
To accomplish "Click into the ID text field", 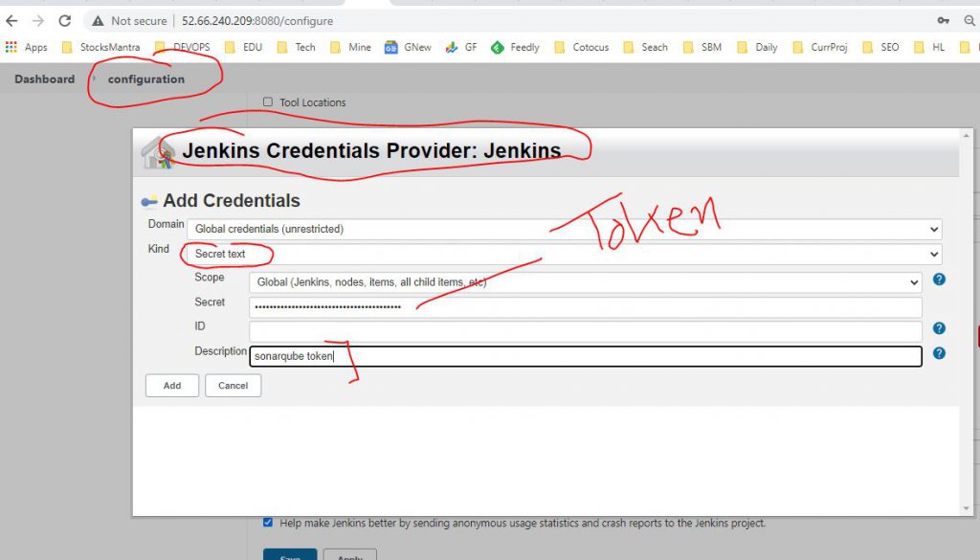I will coord(585,331).
